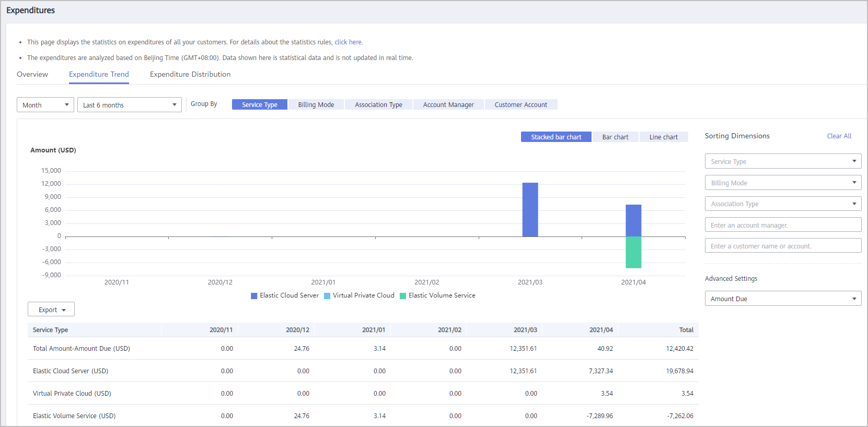Toggle Elastic Cloud Server legend swatch
Screen dimensions: 868x427
point(254,296)
